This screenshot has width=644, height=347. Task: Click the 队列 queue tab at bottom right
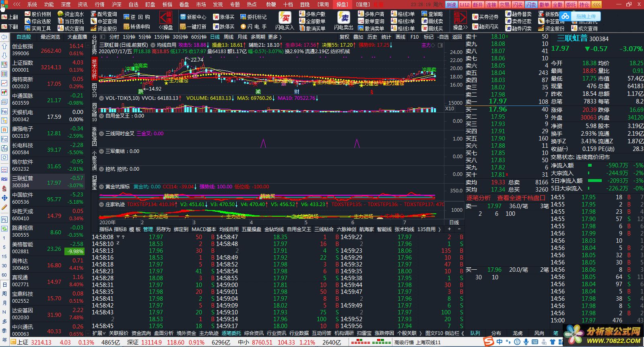tap(475, 333)
